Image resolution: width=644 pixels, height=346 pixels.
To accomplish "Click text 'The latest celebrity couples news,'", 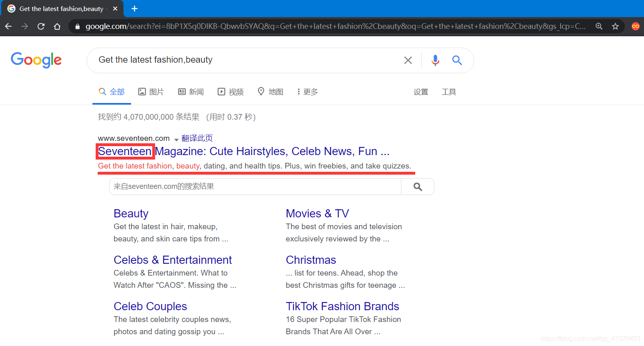I will 172,320.
